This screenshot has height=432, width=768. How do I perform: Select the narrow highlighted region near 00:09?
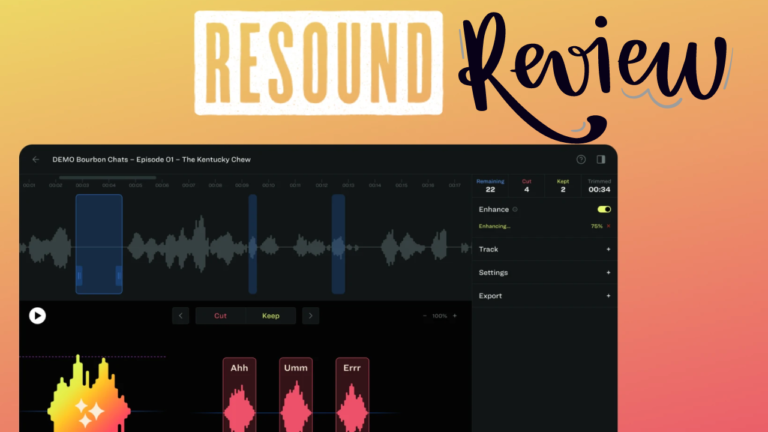coord(253,244)
